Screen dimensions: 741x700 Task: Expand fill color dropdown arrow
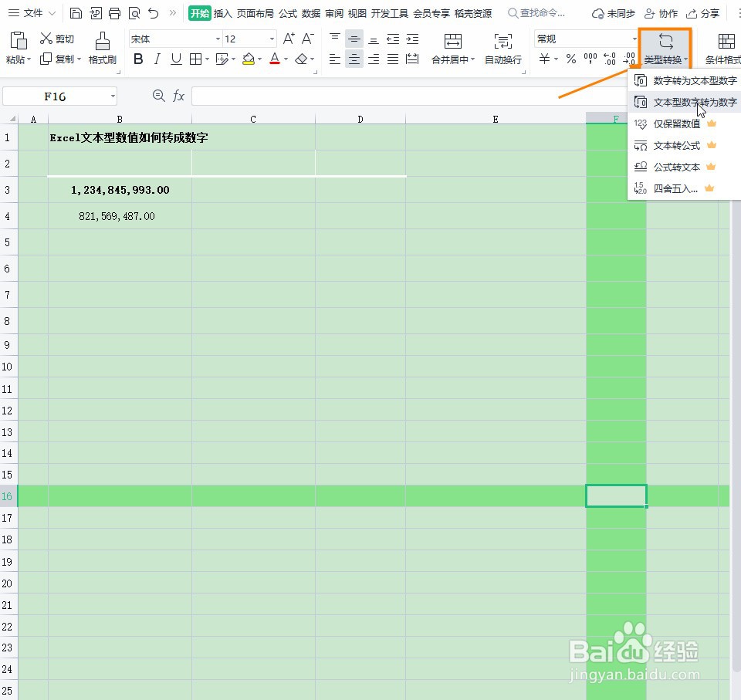coord(259,59)
